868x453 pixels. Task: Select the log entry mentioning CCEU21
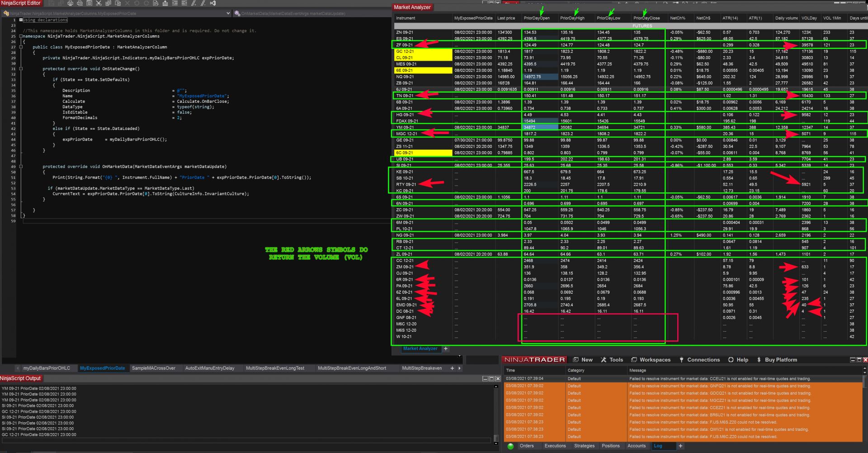(683, 379)
